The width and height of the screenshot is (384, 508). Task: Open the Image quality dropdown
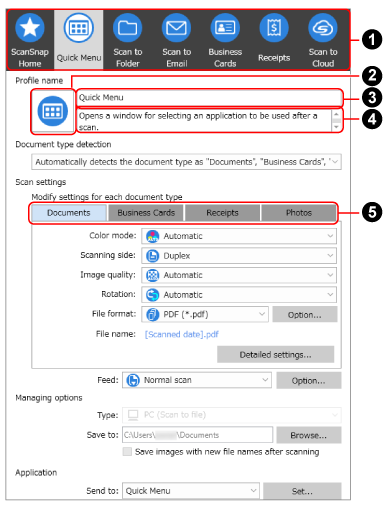(239, 275)
